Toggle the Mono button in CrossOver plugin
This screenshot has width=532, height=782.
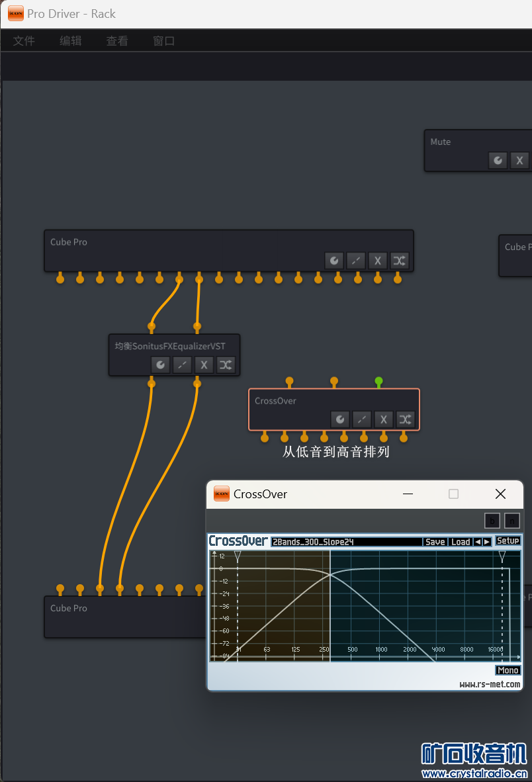(x=508, y=670)
